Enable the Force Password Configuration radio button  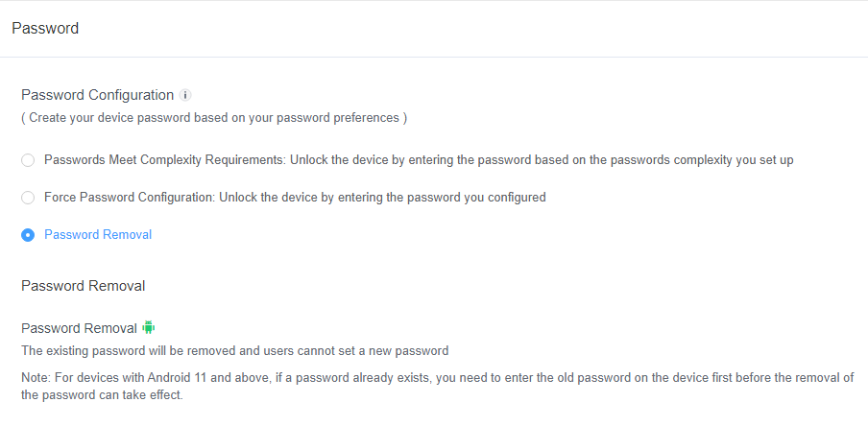pyautogui.click(x=28, y=198)
